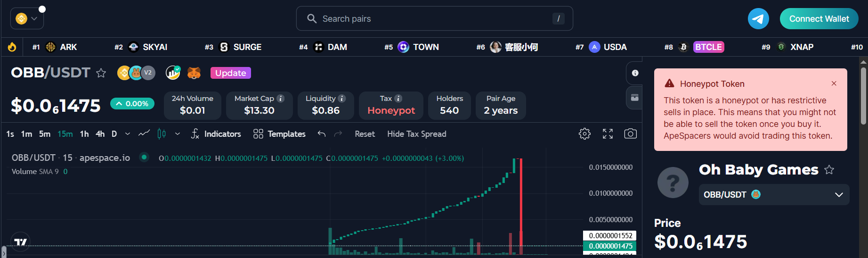Click the TradingView logo on chart

(20, 242)
